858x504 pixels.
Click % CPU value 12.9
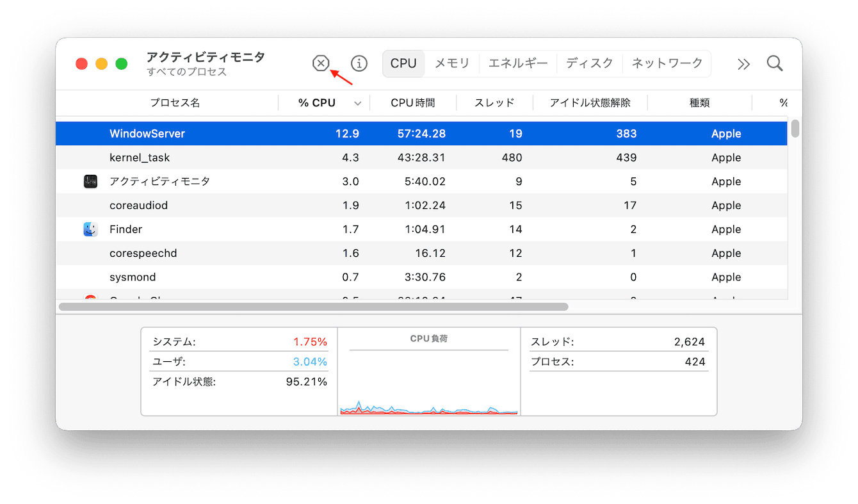(x=347, y=134)
